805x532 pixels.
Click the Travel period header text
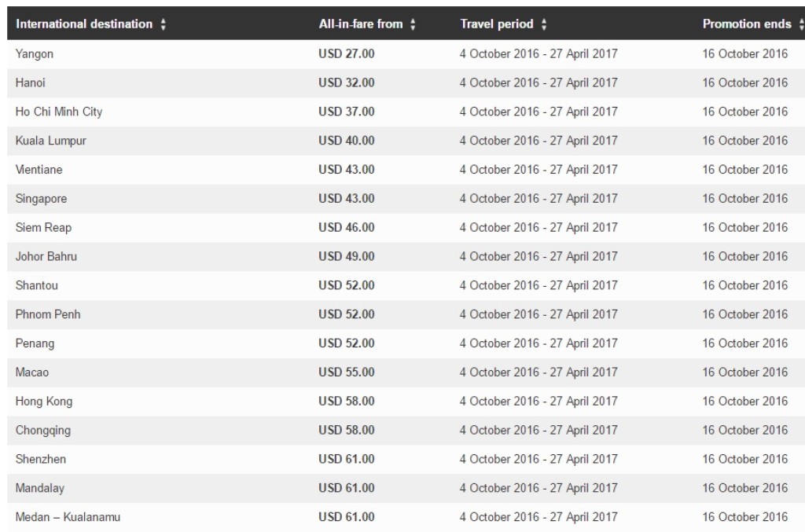point(496,24)
